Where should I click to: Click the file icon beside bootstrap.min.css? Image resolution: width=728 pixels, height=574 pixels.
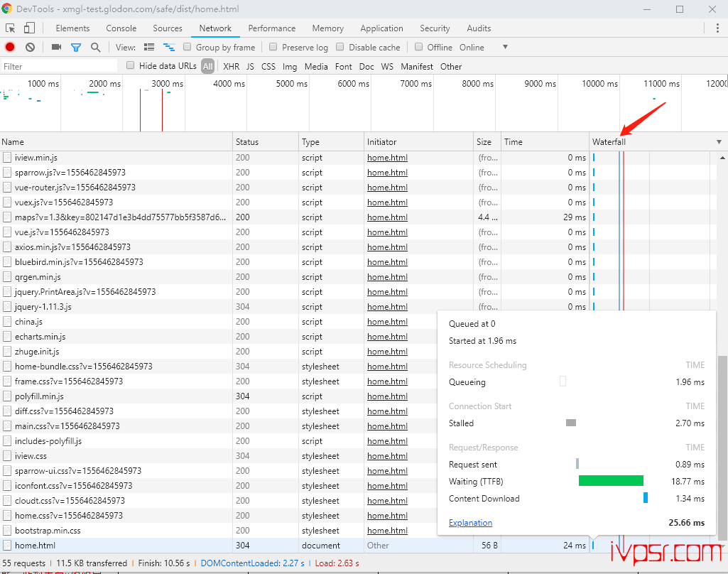[x=7, y=531]
